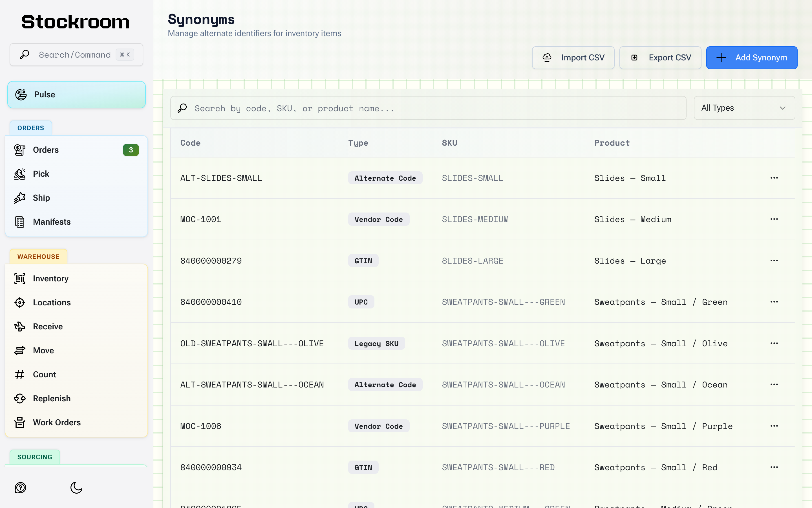Click the Import CSV button
This screenshot has height=508, width=812.
[x=573, y=58]
